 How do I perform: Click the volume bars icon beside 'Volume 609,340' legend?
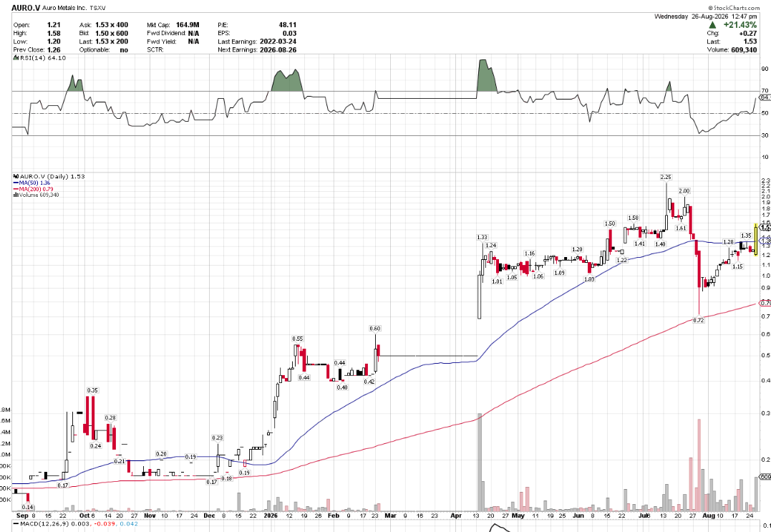pyautogui.click(x=16, y=195)
